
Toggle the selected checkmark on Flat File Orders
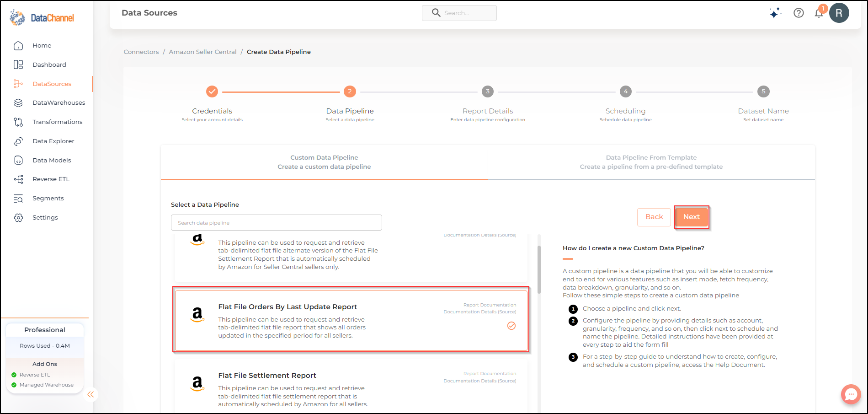[x=511, y=326]
